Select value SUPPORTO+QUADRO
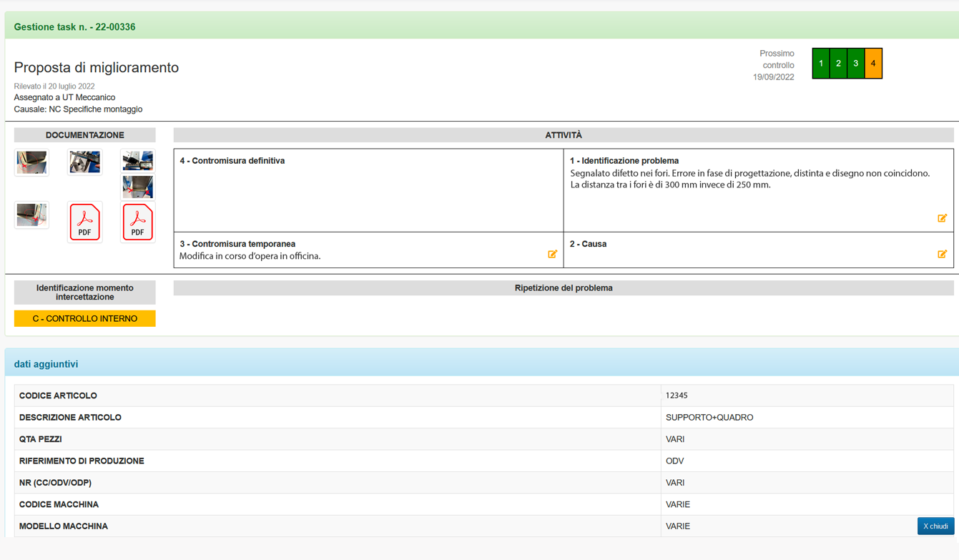The width and height of the screenshot is (959, 560). [709, 418]
